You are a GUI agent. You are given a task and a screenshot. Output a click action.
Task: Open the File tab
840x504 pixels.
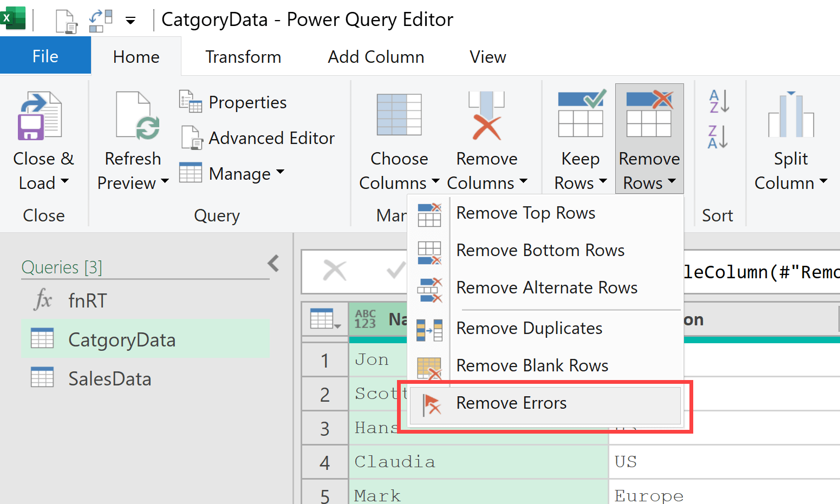(45, 56)
